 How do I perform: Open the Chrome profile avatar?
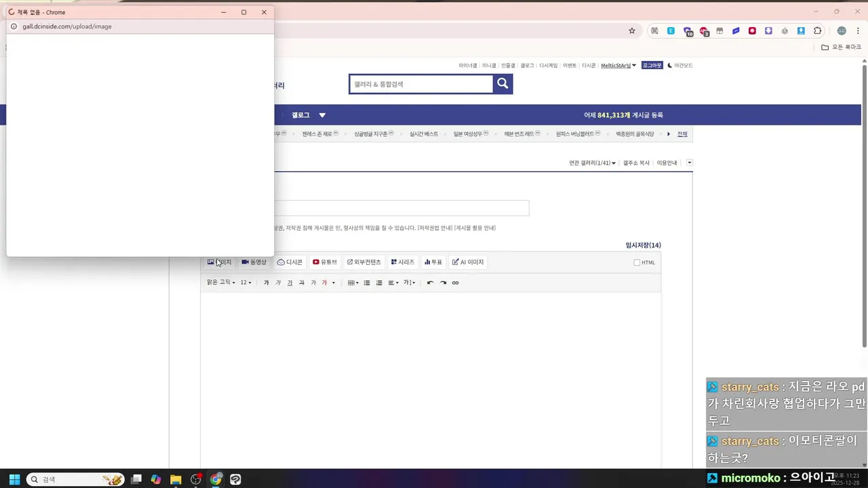tap(842, 30)
